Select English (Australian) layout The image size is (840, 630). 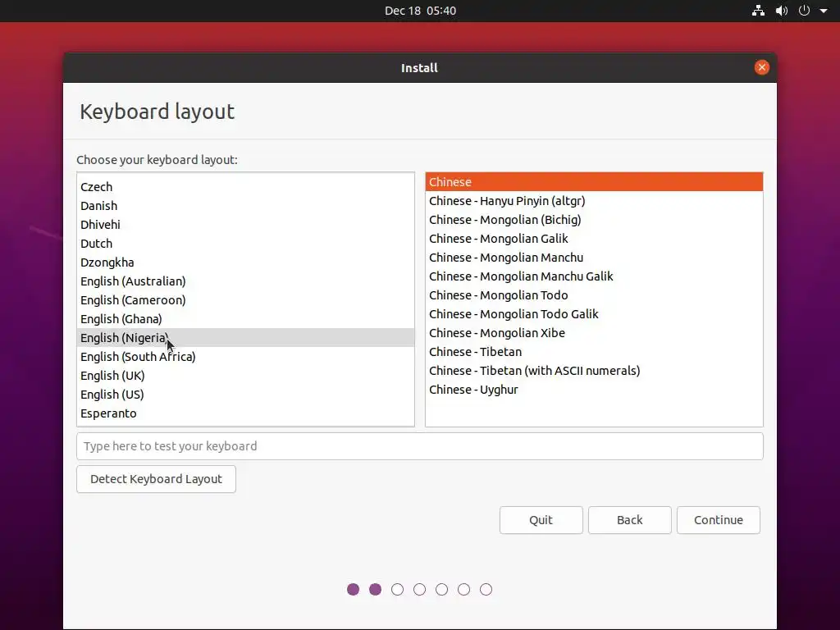click(245, 281)
